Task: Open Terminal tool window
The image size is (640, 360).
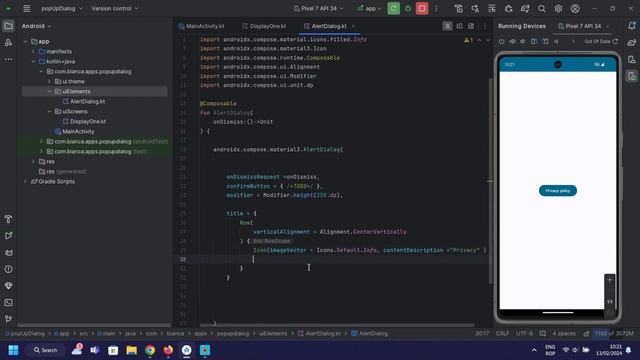Action: click(8, 302)
